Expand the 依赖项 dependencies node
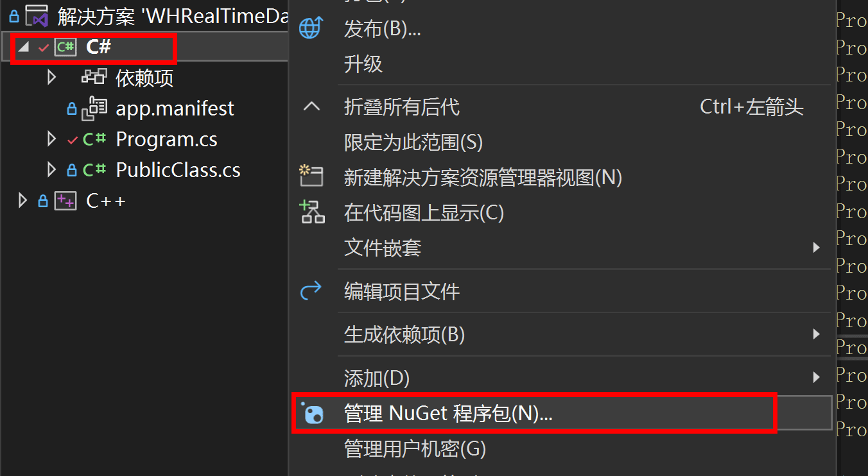The height and width of the screenshot is (476, 868). click(53, 78)
